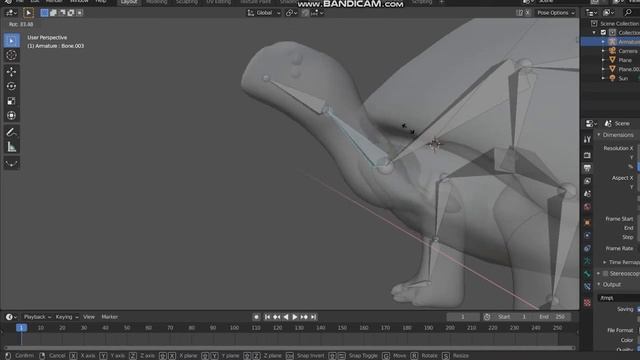Open the View Layer properties tab

[x=587, y=181]
